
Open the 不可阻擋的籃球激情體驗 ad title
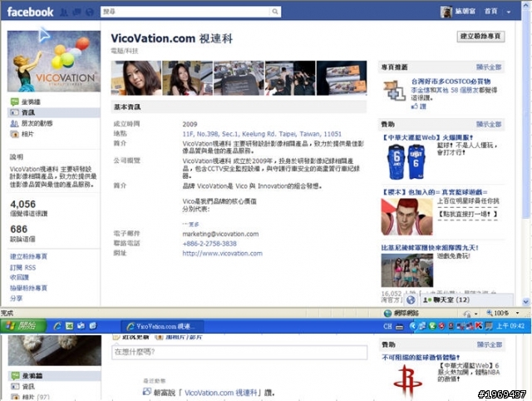click(421, 357)
